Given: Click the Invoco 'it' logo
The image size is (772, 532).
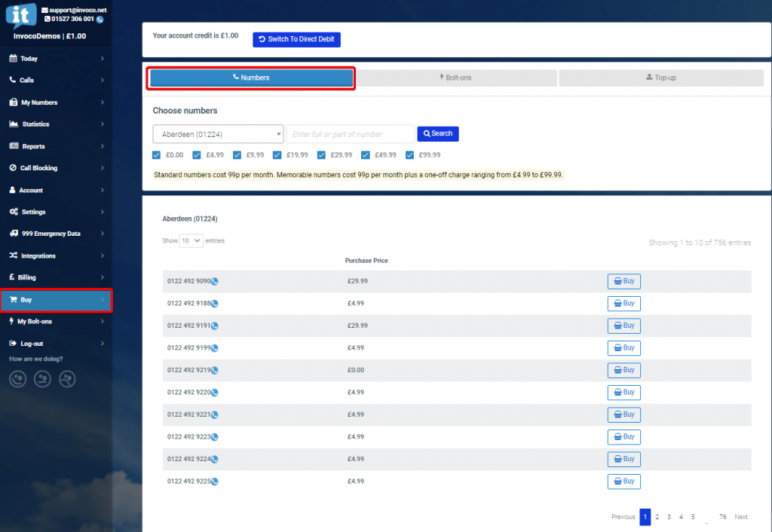Looking at the screenshot, I should tap(21, 16).
